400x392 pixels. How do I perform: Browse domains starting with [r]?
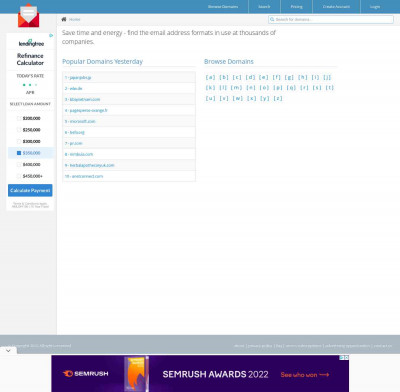coord(304,88)
